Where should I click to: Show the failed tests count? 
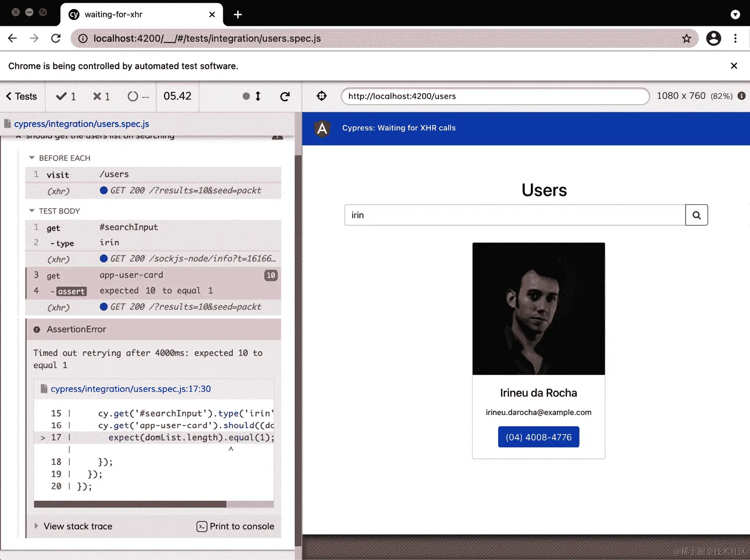click(x=101, y=96)
